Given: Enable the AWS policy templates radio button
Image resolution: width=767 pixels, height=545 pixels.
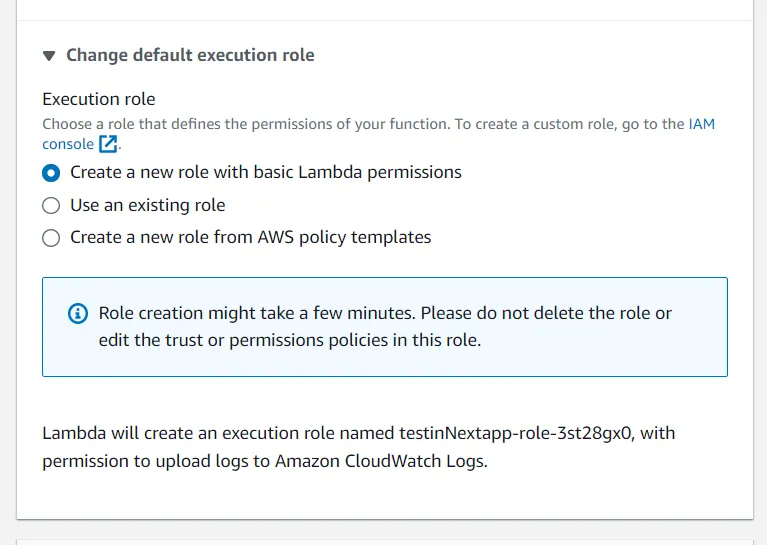Looking at the screenshot, I should (x=51, y=238).
